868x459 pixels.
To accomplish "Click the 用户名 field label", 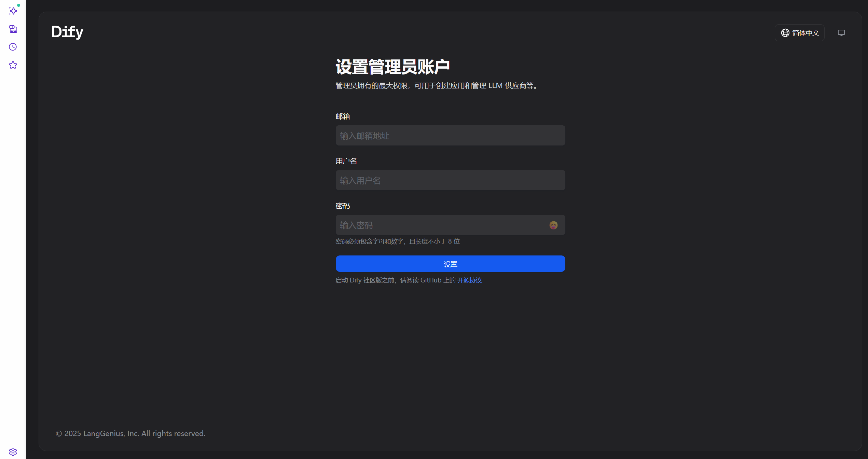I will click(346, 161).
